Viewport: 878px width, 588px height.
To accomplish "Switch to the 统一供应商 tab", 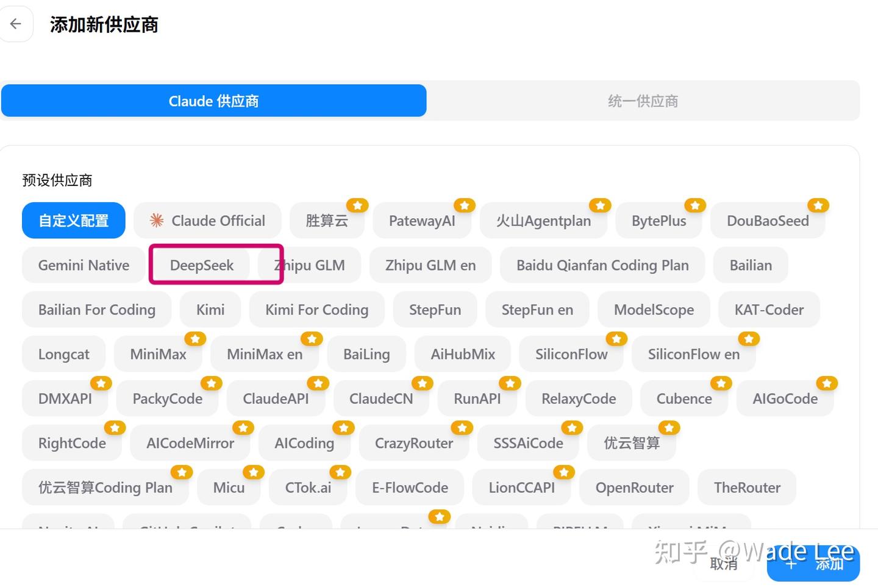I will pos(643,101).
